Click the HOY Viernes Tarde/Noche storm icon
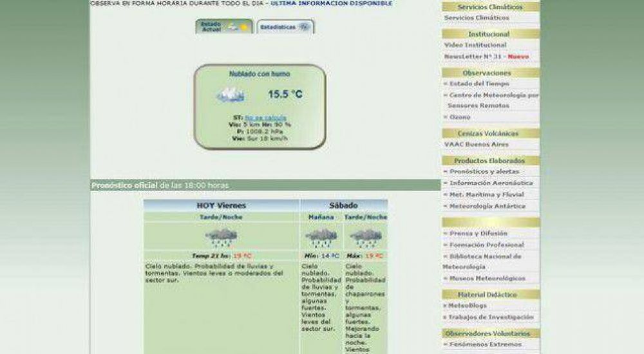The image size is (644, 354). tap(221, 238)
